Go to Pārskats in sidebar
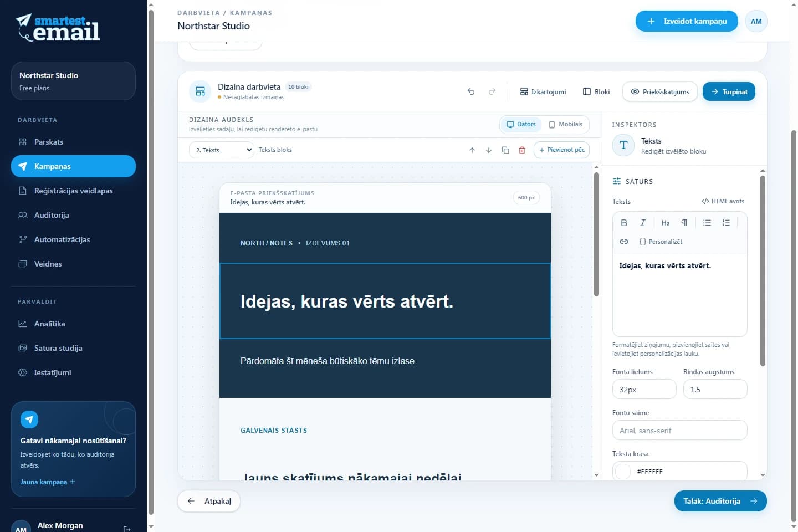This screenshot has width=798, height=532. [x=73, y=142]
